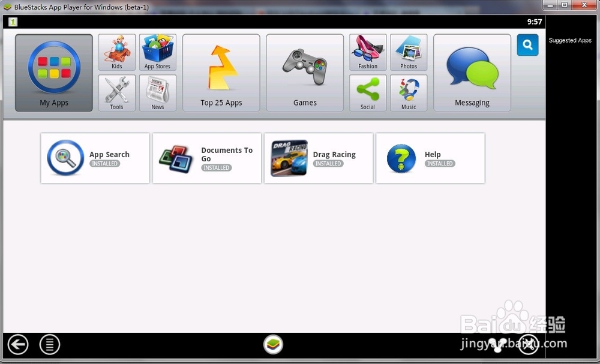
Task: Open the My Apps category tile
Action: [x=54, y=73]
